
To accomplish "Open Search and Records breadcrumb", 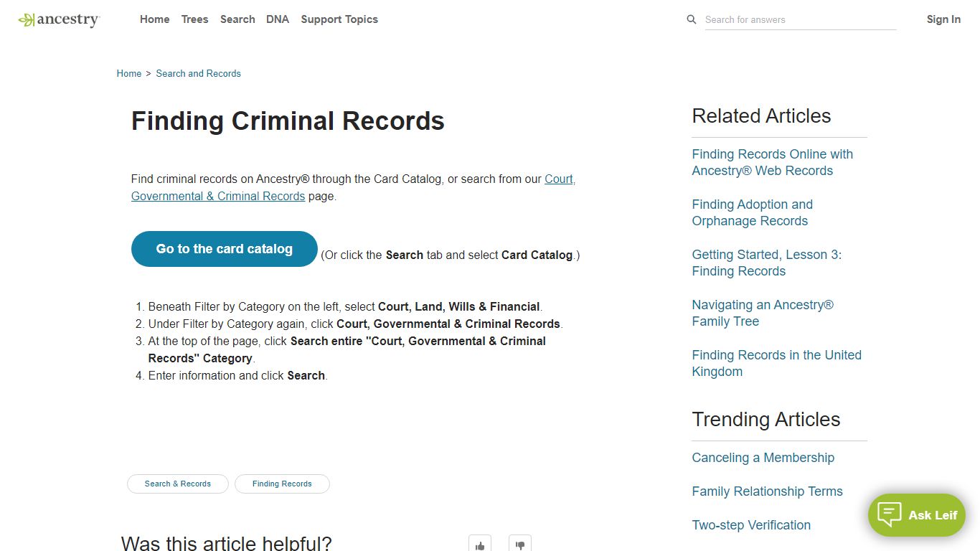I will click(198, 73).
